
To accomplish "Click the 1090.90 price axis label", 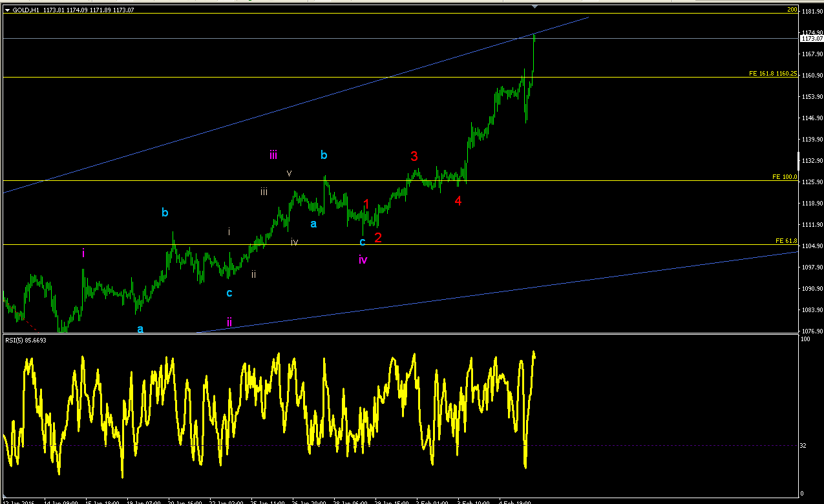I will [x=812, y=289].
